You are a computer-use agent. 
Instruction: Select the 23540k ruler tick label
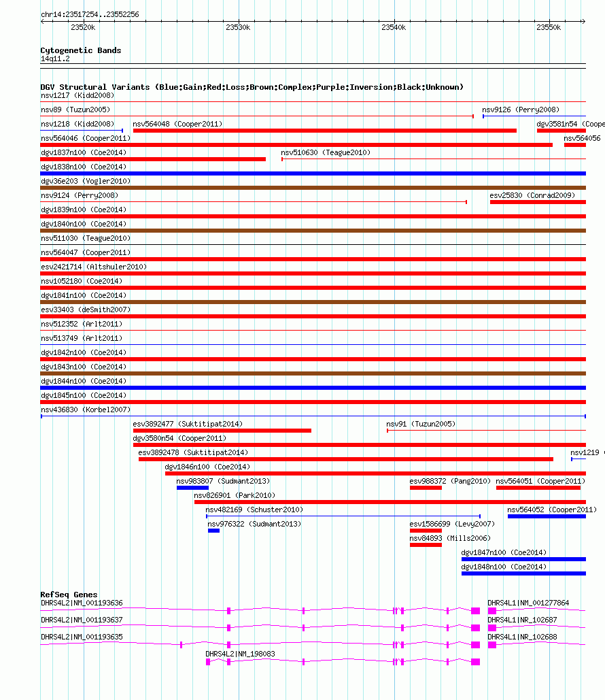(x=394, y=27)
